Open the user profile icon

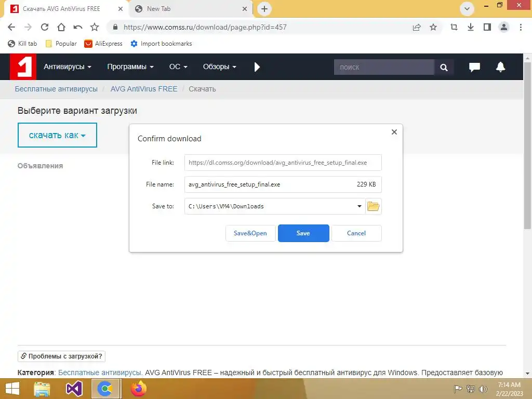[x=504, y=27]
